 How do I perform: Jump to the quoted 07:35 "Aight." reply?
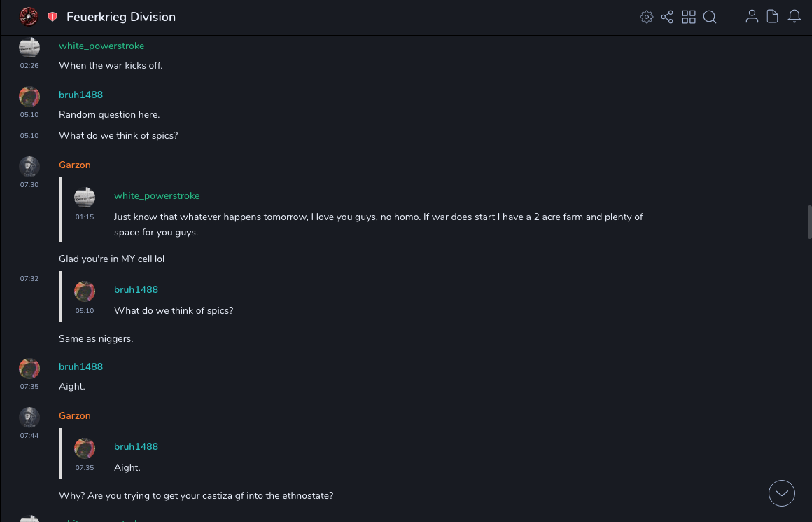click(x=127, y=467)
